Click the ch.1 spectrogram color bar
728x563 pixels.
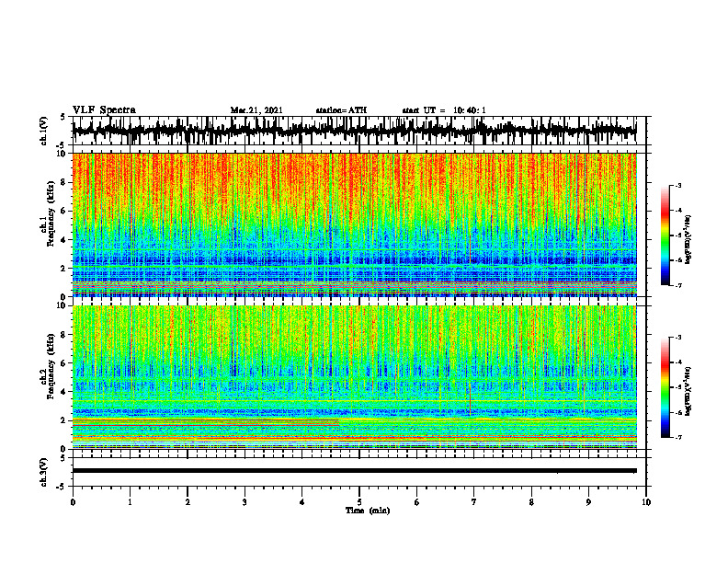pos(665,236)
